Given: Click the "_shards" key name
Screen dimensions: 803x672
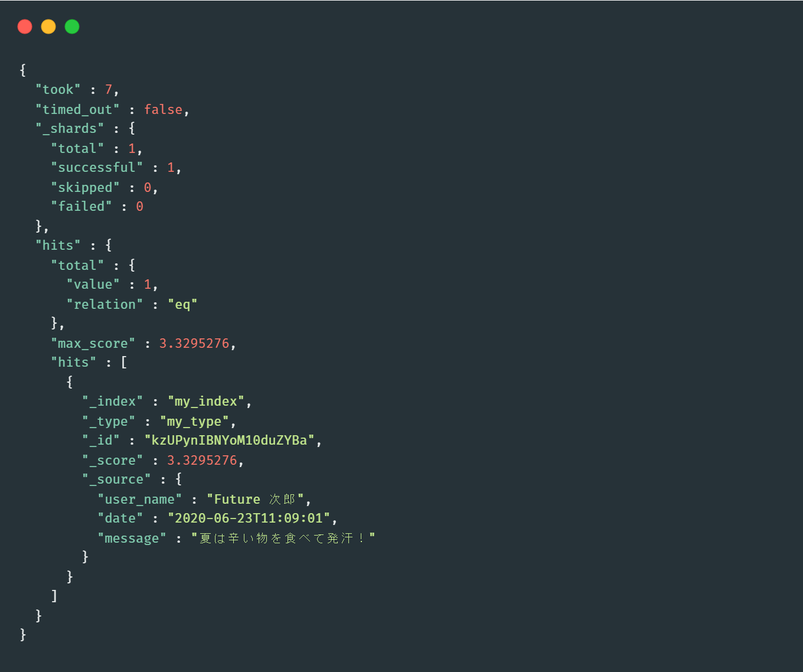Looking at the screenshot, I should pyautogui.click(x=70, y=129).
